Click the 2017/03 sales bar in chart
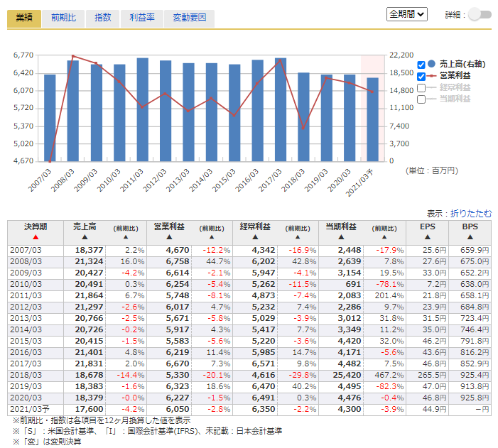The height and width of the screenshot is (448, 498). pos(281,110)
